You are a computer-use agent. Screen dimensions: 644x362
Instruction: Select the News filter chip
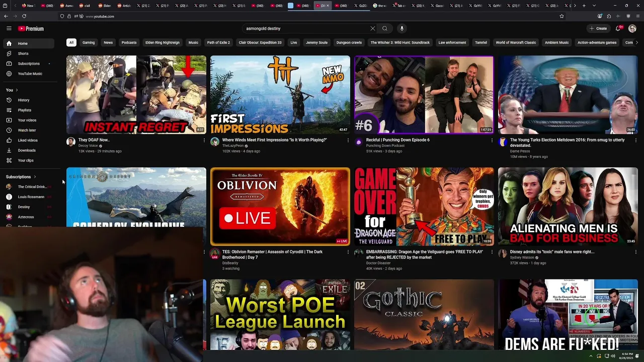click(108, 43)
